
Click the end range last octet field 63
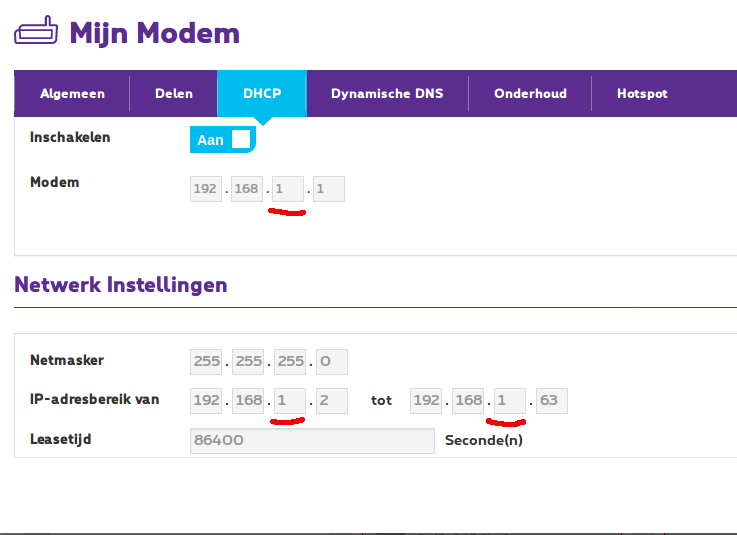point(551,401)
